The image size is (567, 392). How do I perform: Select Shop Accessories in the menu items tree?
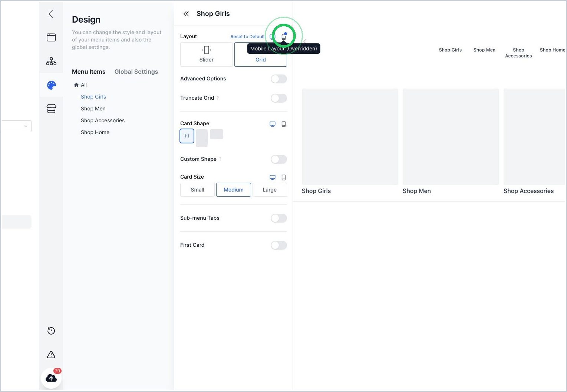(x=103, y=120)
